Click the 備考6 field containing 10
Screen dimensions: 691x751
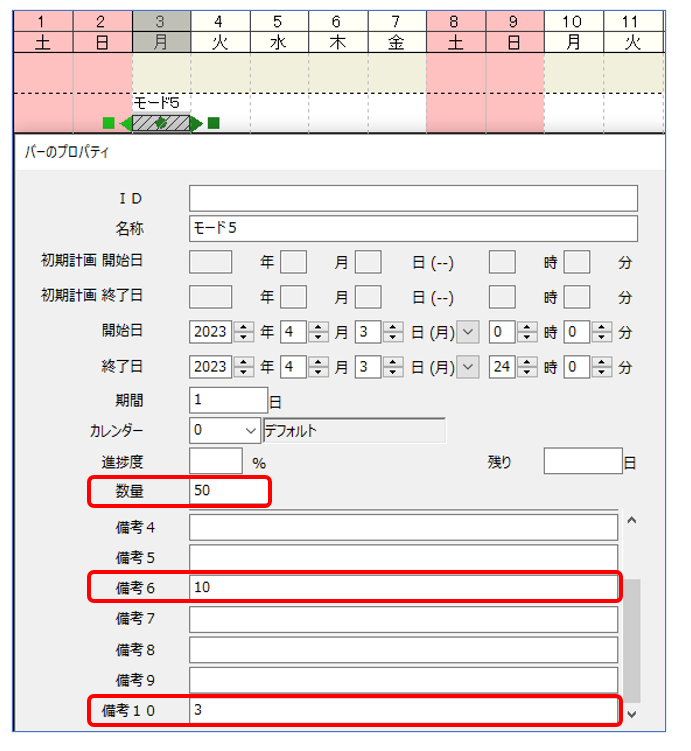pyautogui.click(x=403, y=587)
